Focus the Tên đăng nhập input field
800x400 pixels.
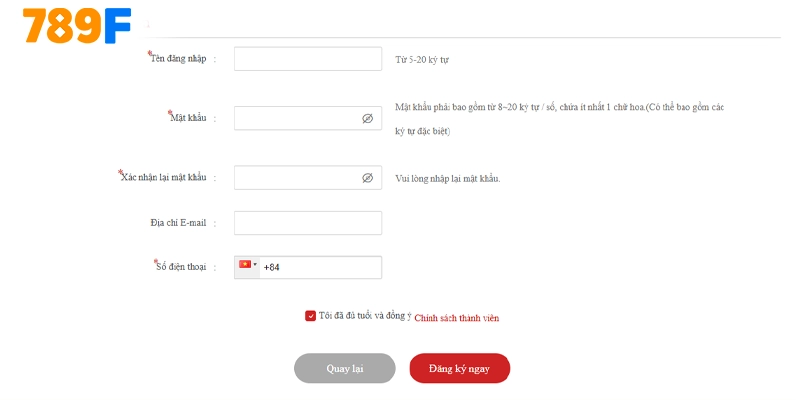308,59
